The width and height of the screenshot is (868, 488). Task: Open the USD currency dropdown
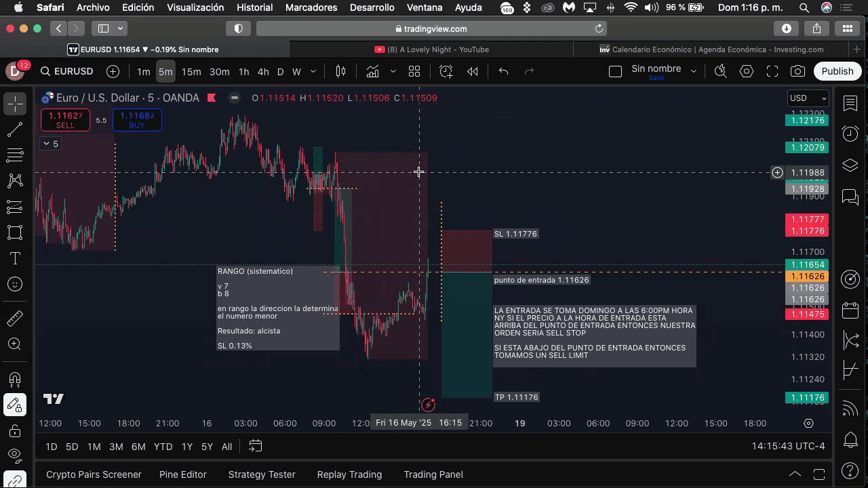[808, 98]
